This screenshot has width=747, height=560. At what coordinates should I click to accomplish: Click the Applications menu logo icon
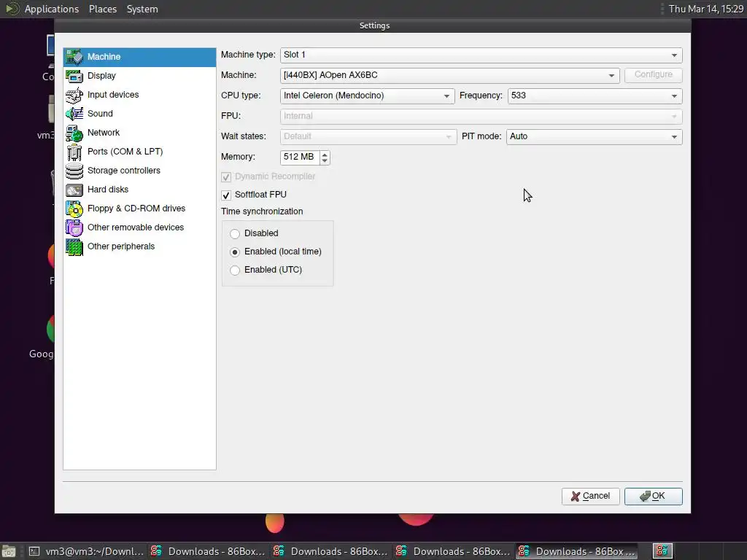[12, 9]
